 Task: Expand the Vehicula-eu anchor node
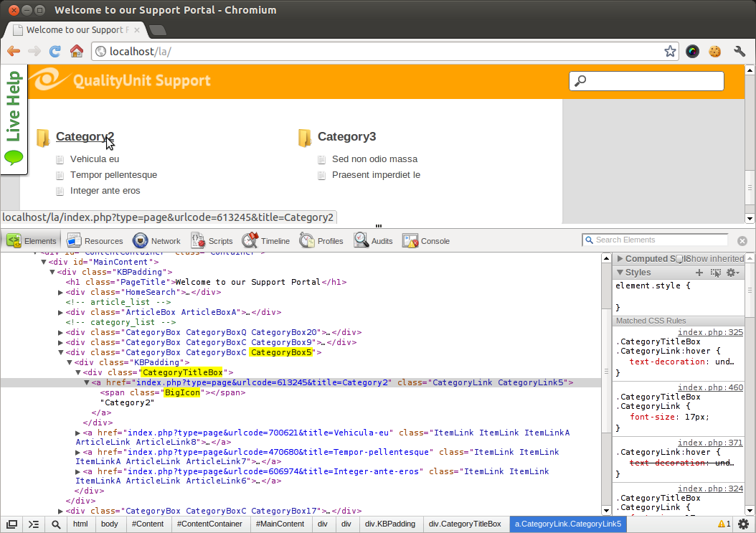[79, 433]
